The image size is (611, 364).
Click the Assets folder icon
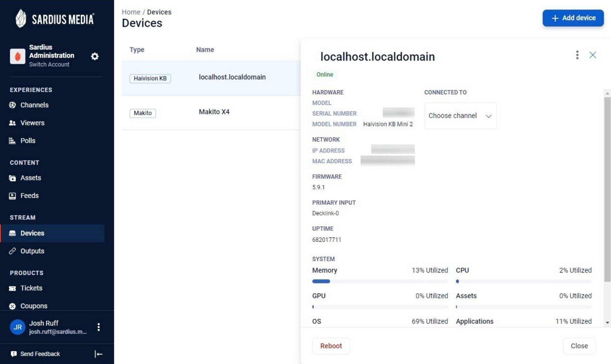tap(13, 178)
